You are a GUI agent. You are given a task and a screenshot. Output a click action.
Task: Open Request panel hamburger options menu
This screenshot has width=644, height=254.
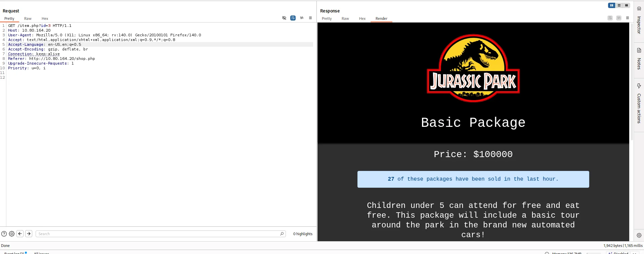tap(310, 18)
